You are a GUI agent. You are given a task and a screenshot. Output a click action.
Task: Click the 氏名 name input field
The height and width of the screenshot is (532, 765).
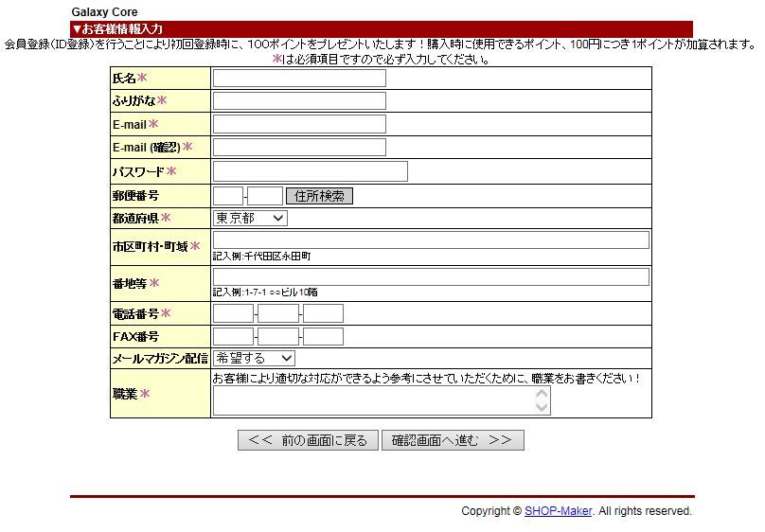(x=299, y=78)
